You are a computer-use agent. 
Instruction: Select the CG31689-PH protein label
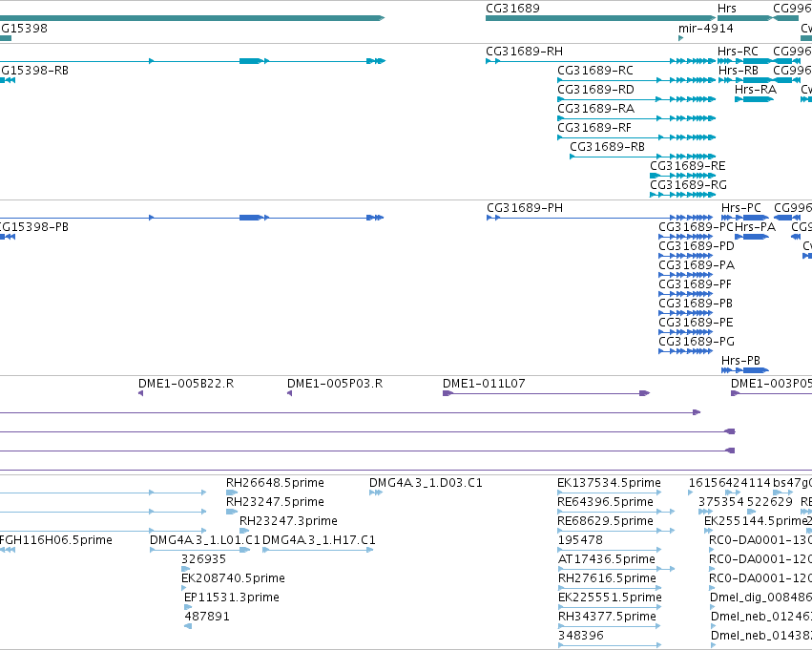pyautogui.click(x=525, y=208)
